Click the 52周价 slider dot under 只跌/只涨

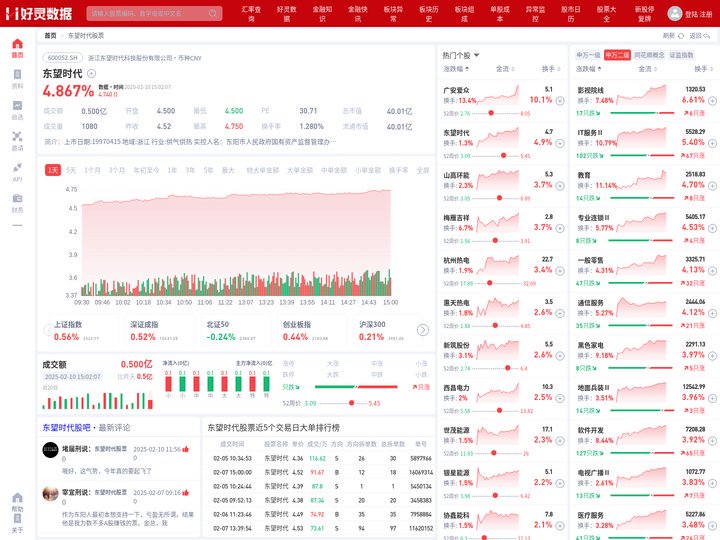[351, 403]
